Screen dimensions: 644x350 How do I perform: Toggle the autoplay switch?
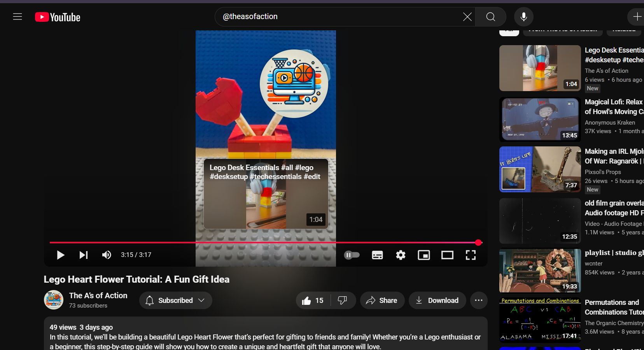coord(352,255)
